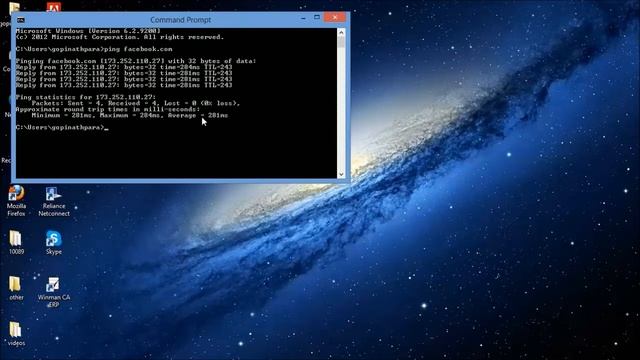Open the Winman CA ERP shortcut
Screen dimensions: 640x360
click(53, 292)
